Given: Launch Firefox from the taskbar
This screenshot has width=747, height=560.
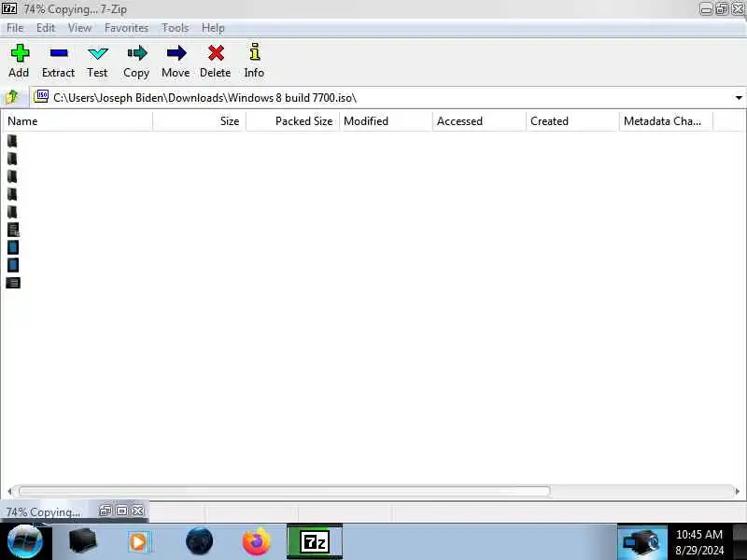Looking at the screenshot, I should 256,541.
